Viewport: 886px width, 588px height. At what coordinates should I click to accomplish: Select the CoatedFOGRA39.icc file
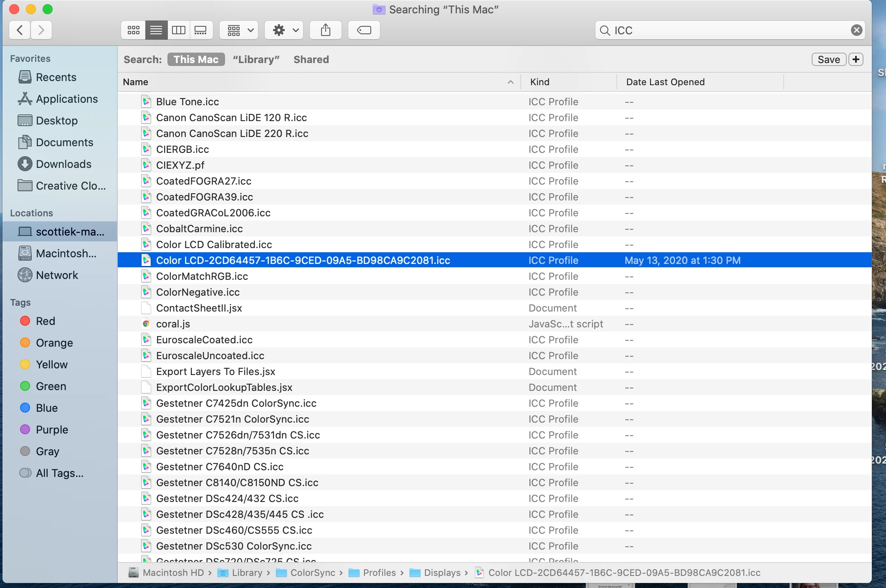pos(205,197)
